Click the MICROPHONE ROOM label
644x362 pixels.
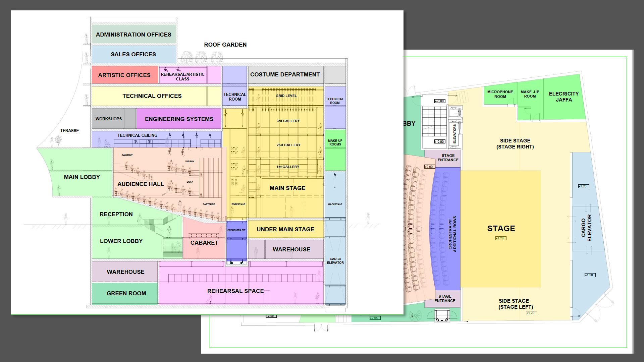(x=500, y=94)
